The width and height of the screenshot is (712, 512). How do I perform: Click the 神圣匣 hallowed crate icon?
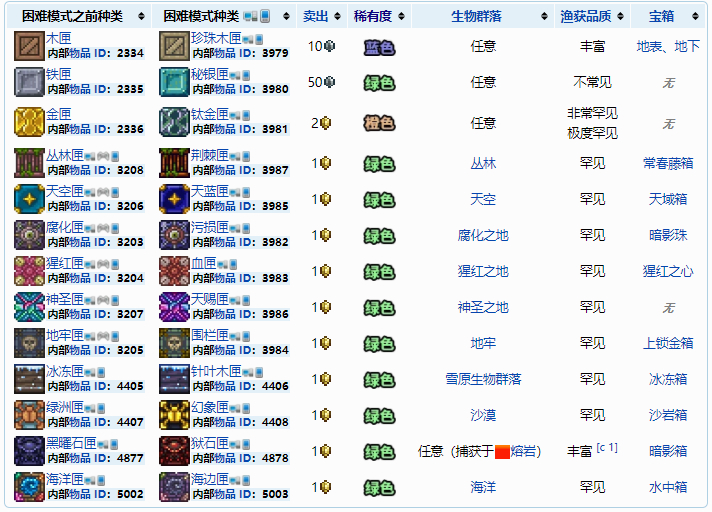coord(29,307)
